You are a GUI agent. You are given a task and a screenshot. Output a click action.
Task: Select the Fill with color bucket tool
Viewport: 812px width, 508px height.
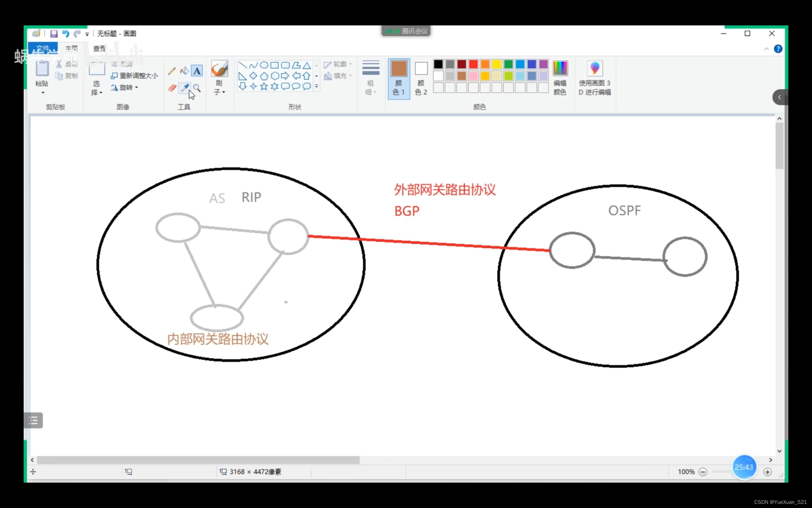click(184, 71)
